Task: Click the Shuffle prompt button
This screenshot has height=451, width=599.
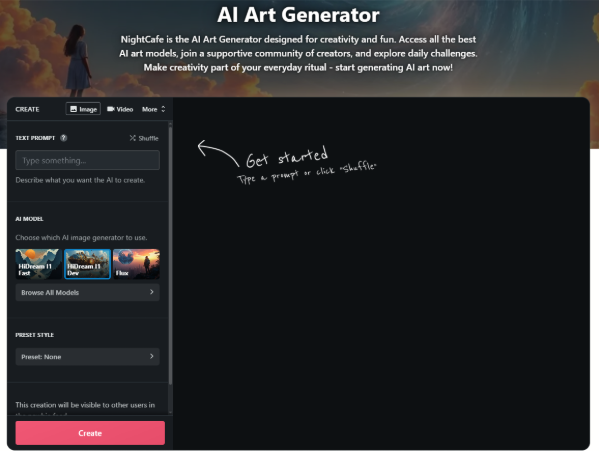Action: [x=144, y=138]
